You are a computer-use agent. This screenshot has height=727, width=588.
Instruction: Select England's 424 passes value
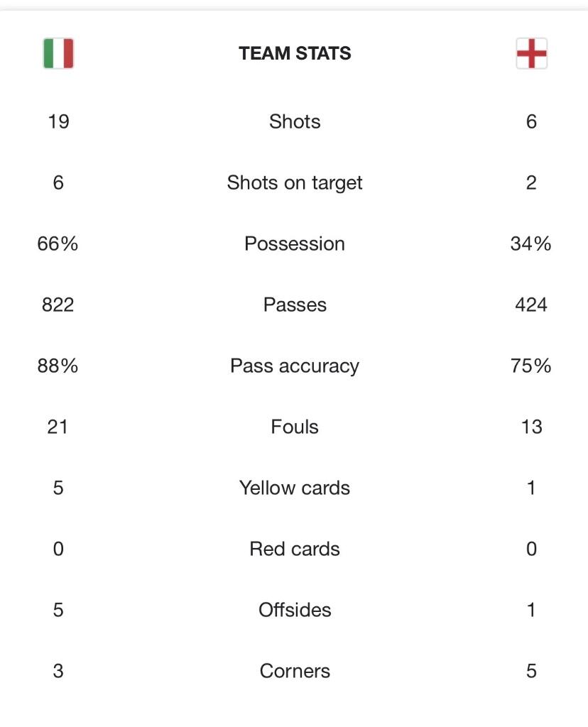[531, 305]
